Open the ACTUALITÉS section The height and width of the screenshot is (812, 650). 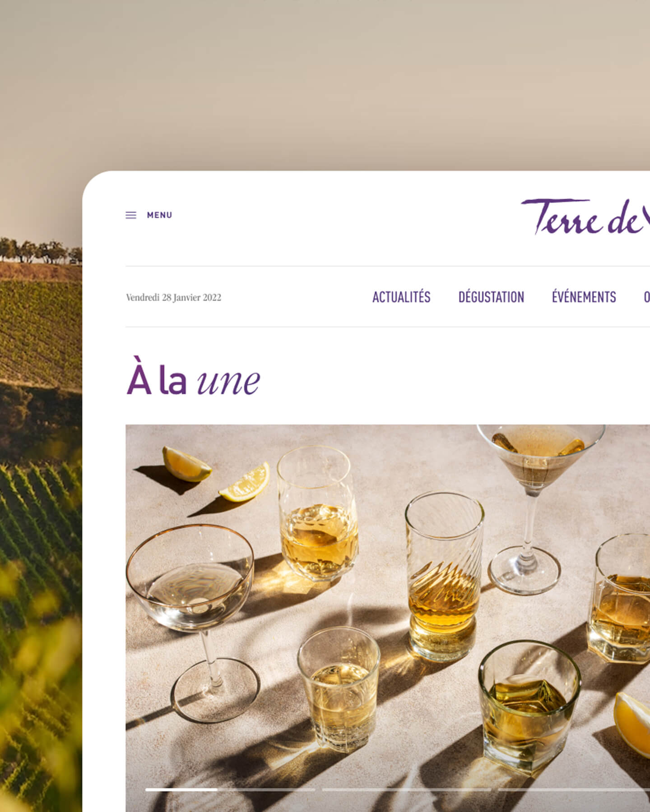coord(401,297)
